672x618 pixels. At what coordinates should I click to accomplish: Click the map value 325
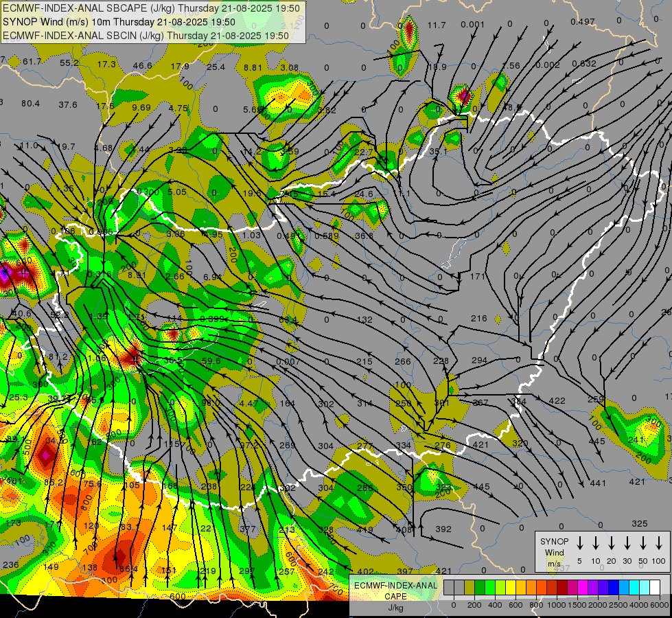click(640, 524)
